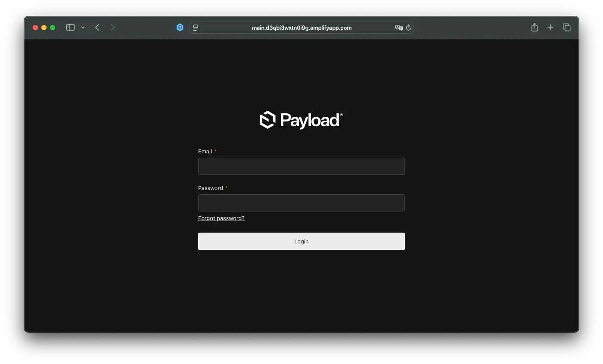This screenshot has height=364, width=603.
Task: Show tab overview icon
Action: (567, 28)
